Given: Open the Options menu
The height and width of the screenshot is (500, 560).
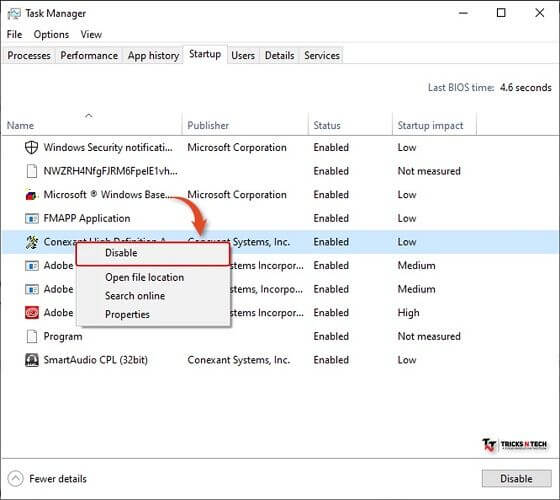Looking at the screenshot, I should tap(51, 35).
